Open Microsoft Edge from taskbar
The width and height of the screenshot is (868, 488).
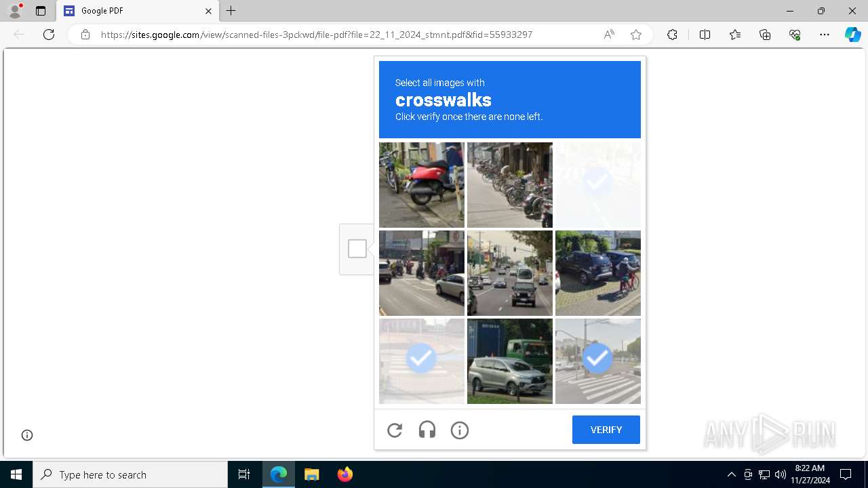click(279, 474)
